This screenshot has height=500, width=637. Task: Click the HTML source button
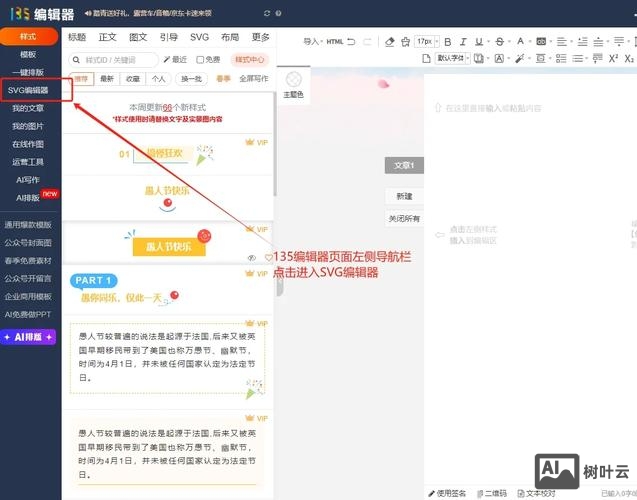tap(335, 41)
